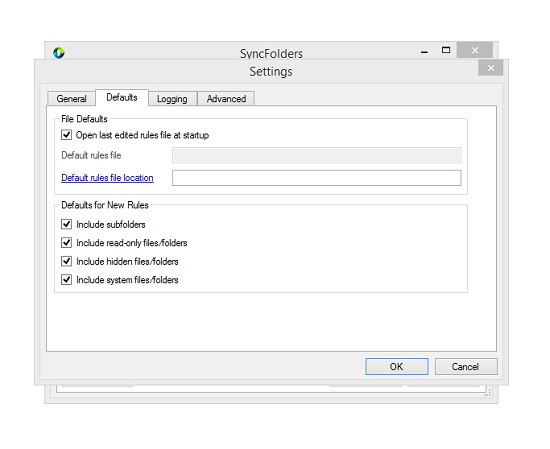Screen dimensions: 550x449
Task: Open the Logging tab
Action: pyautogui.click(x=172, y=99)
